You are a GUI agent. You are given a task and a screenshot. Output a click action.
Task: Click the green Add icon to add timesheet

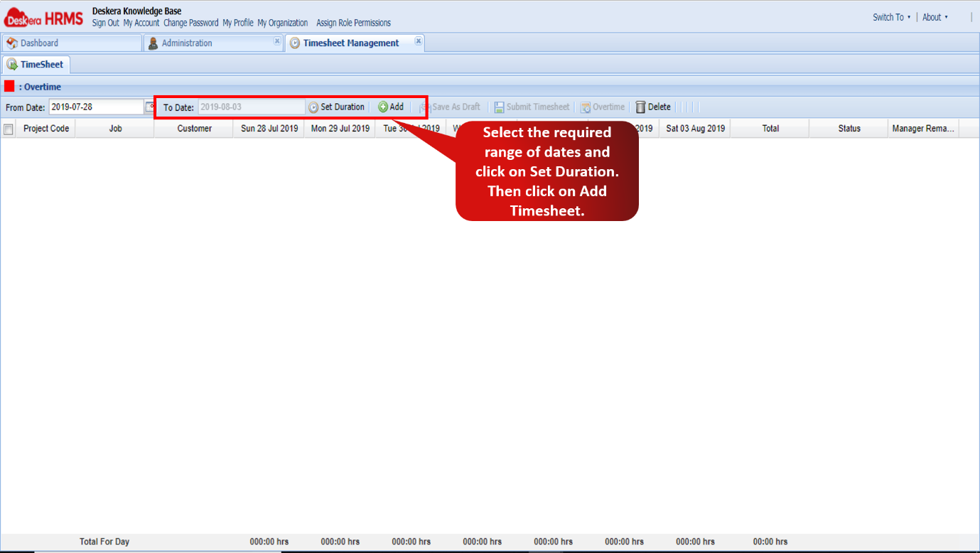coord(383,107)
